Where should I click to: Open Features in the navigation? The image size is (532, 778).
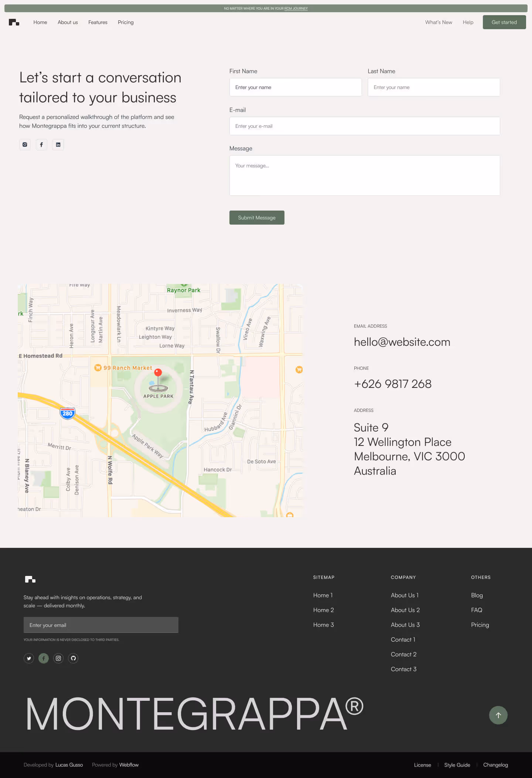point(98,22)
